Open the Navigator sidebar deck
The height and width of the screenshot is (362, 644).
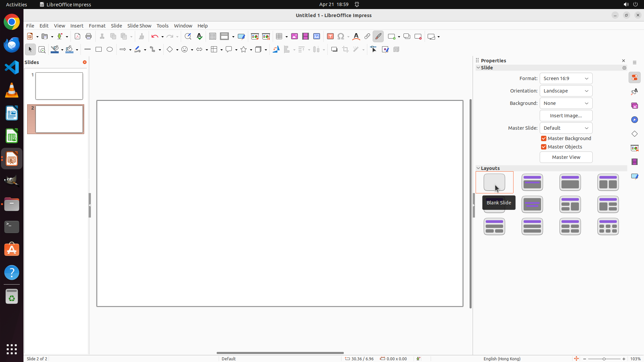click(x=635, y=120)
